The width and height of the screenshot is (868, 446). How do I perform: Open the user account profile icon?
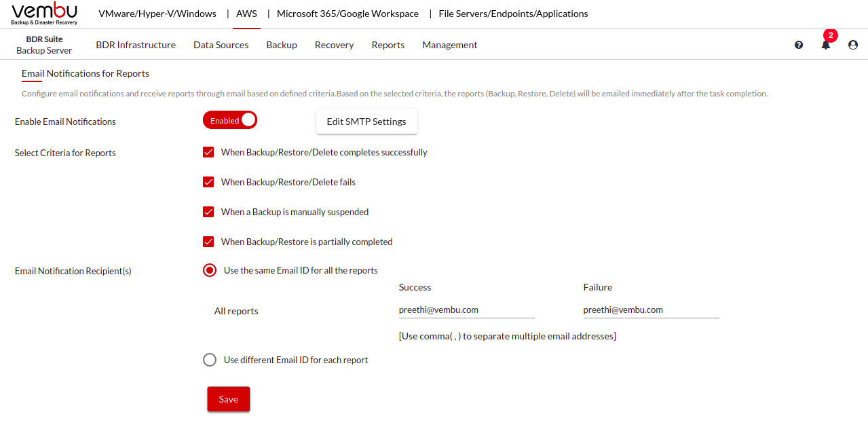(x=853, y=45)
